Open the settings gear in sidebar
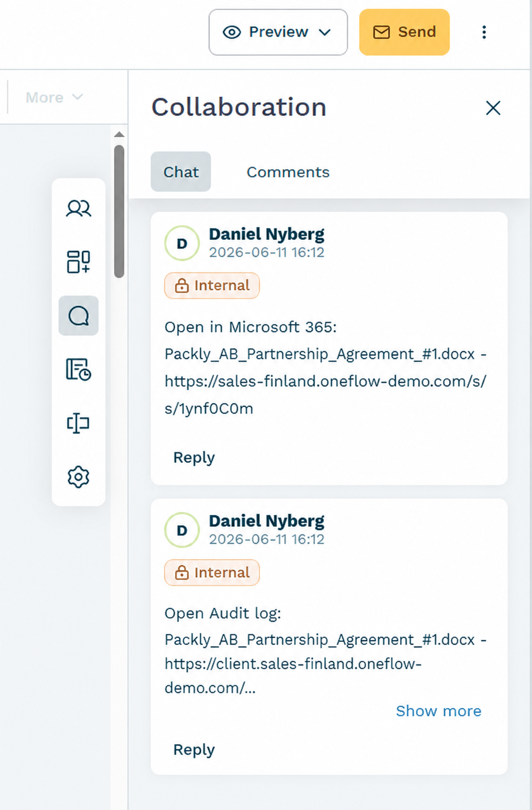Image resolution: width=532 pixels, height=810 pixels. 78,477
